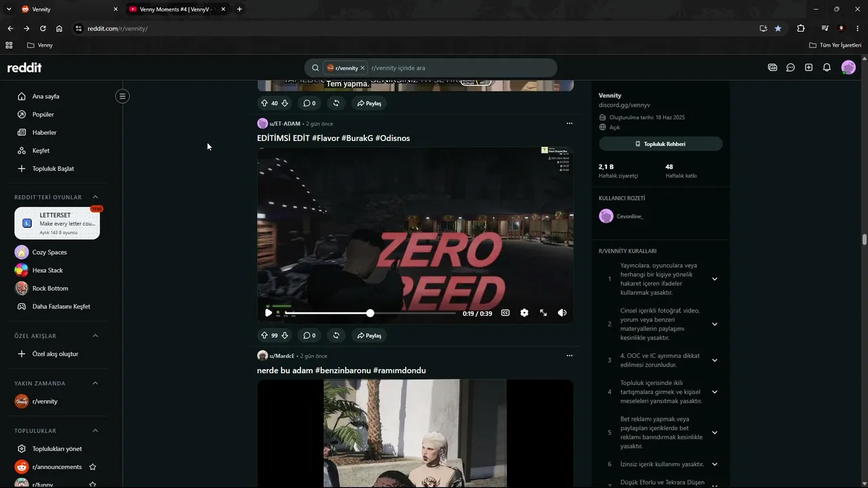
Task: Open the Reddit chat icon
Action: [791, 68]
